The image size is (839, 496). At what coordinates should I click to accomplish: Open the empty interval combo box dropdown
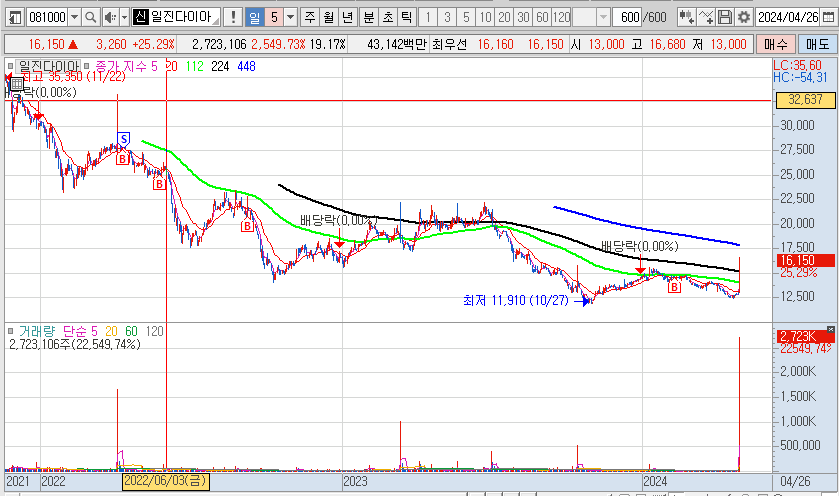click(x=603, y=18)
